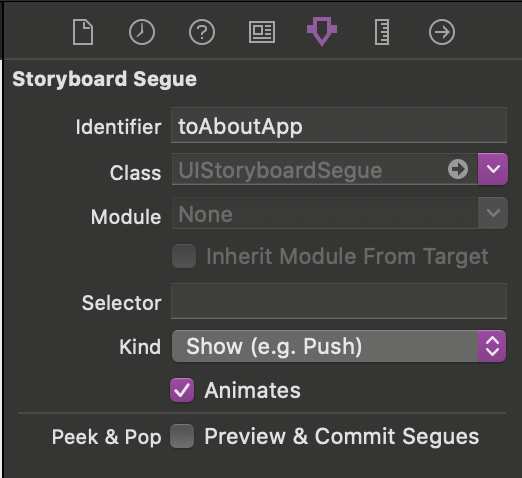Show the Quick Help inspector

coord(202,32)
